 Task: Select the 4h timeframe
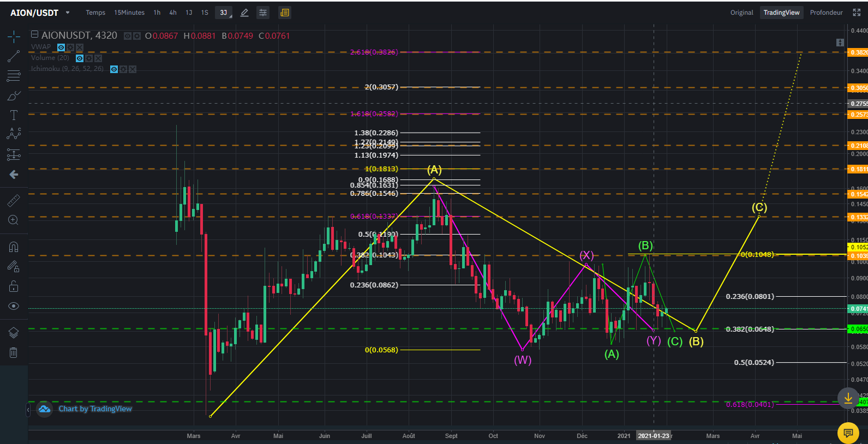pos(173,13)
